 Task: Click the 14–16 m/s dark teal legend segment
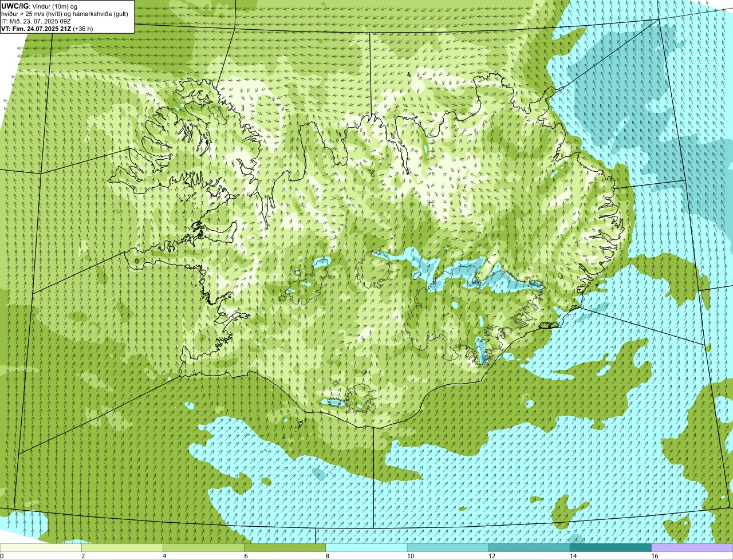[x=610, y=547]
